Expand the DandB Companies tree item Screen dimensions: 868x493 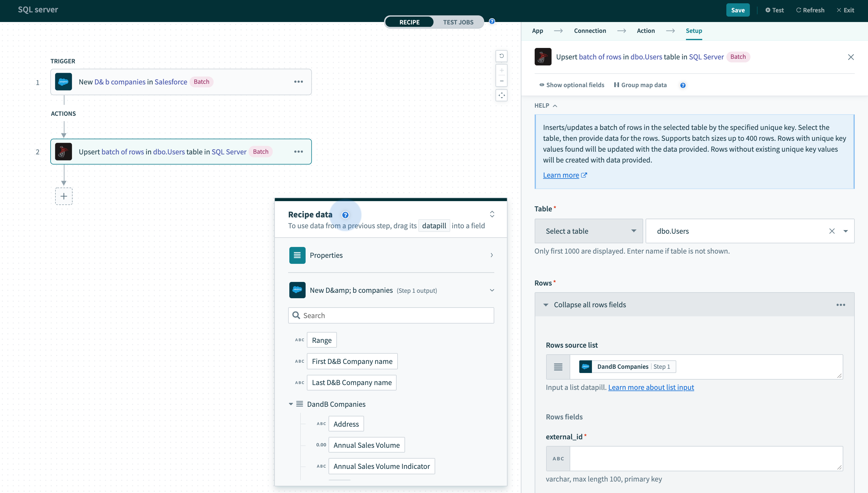click(291, 403)
